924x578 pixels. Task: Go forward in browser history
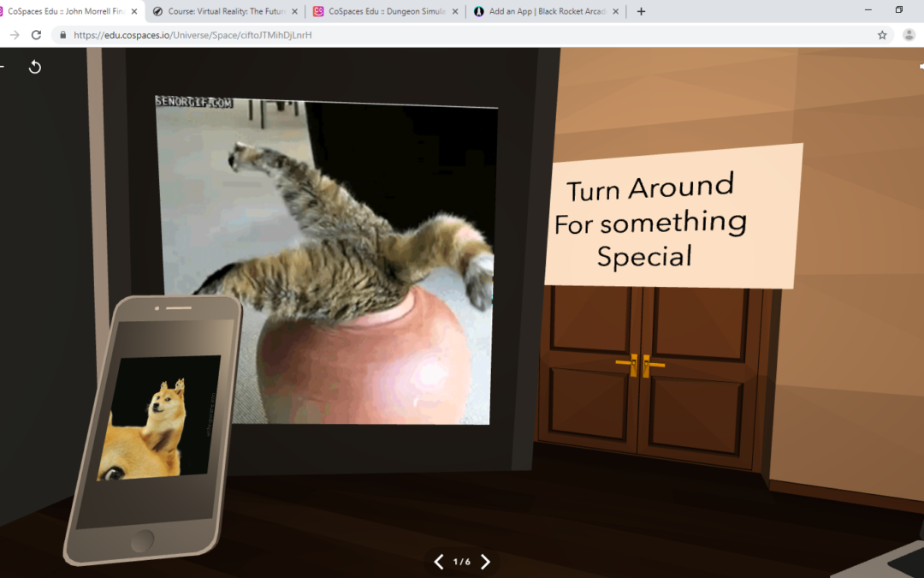pyautogui.click(x=15, y=35)
